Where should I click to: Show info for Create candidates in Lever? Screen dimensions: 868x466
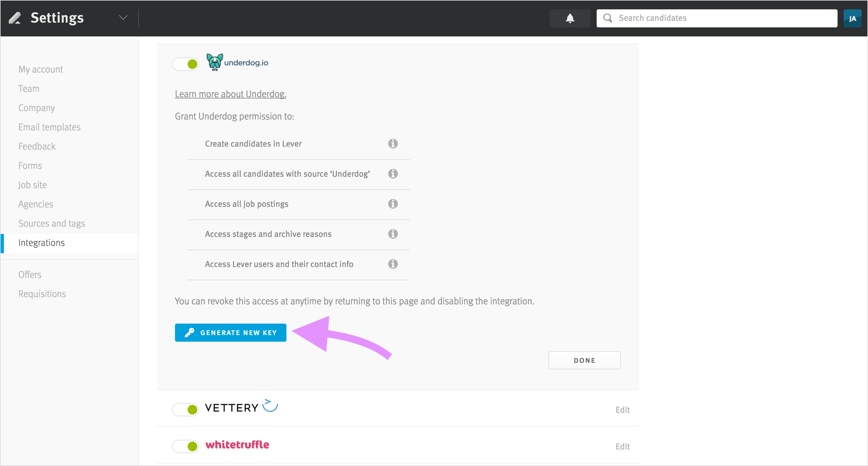(393, 144)
